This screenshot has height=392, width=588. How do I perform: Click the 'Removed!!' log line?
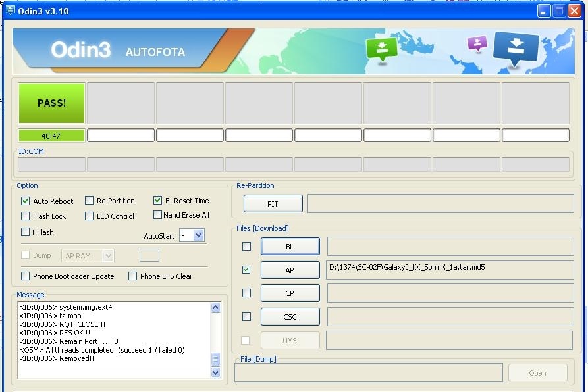57,358
